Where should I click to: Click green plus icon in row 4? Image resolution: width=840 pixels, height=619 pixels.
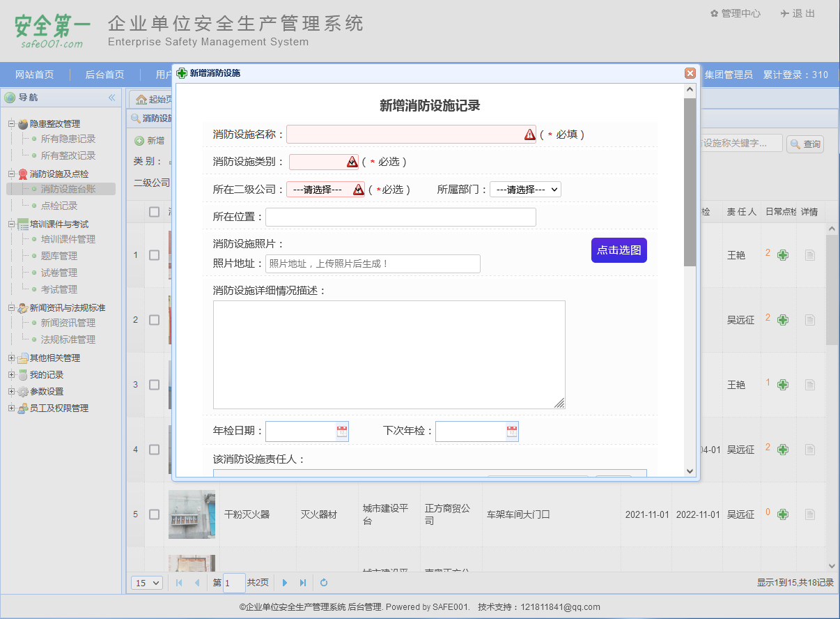tap(783, 450)
